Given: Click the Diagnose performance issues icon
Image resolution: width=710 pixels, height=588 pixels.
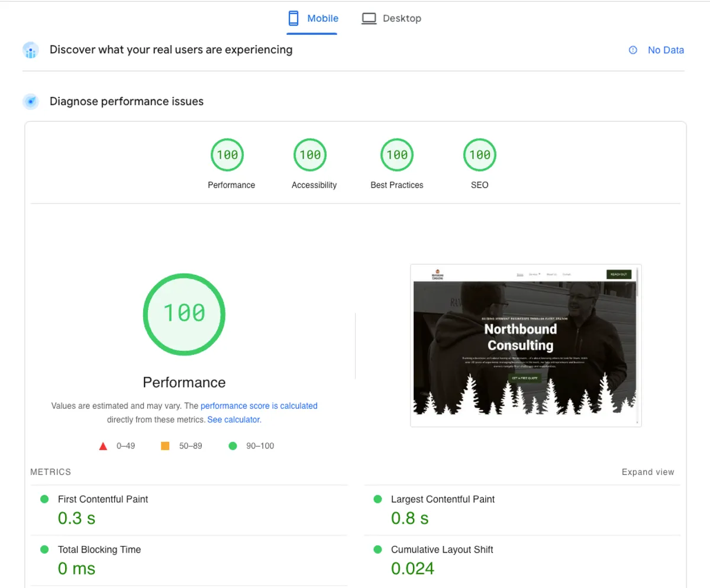Looking at the screenshot, I should tap(31, 102).
